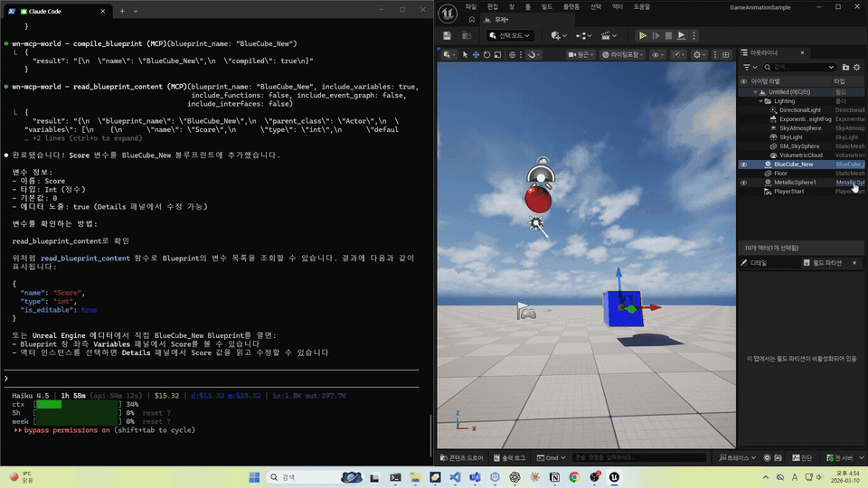This screenshot has width=868, height=488.
Task: Open the 콘텐츠 드로어 content drawer
Action: pyautogui.click(x=462, y=457)
